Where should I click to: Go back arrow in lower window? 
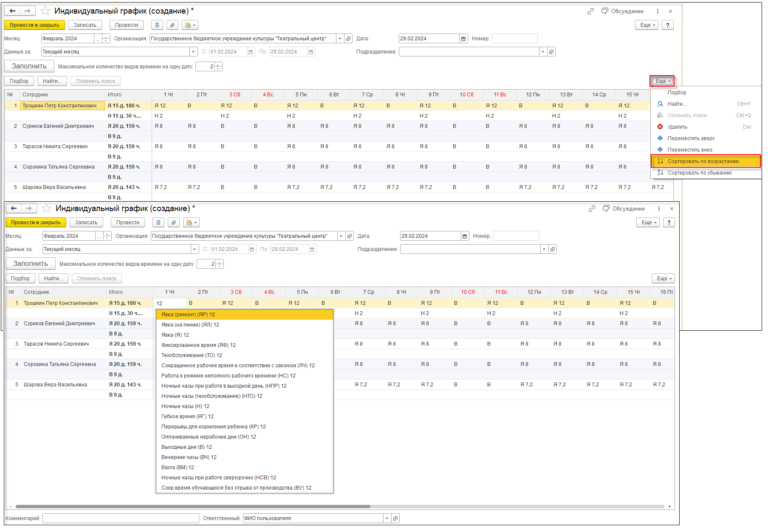click(x=14, y=208)
